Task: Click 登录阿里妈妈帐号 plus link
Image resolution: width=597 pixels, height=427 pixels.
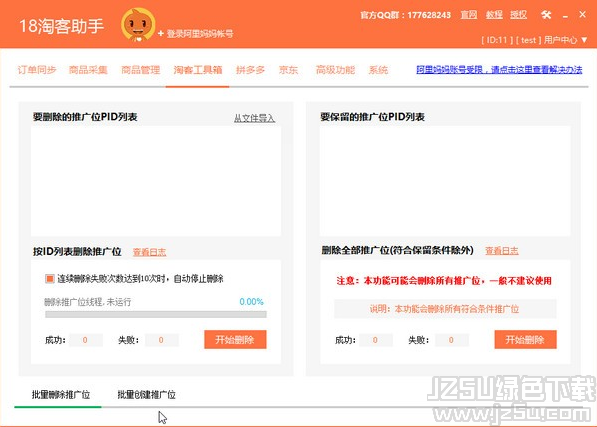Action: coord(195,33)
